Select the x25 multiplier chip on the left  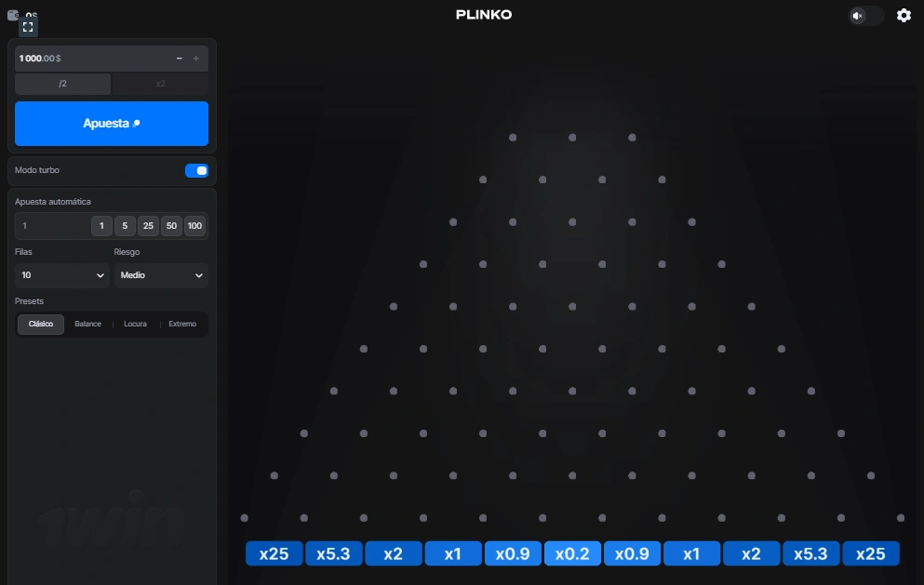coord(274,553)
